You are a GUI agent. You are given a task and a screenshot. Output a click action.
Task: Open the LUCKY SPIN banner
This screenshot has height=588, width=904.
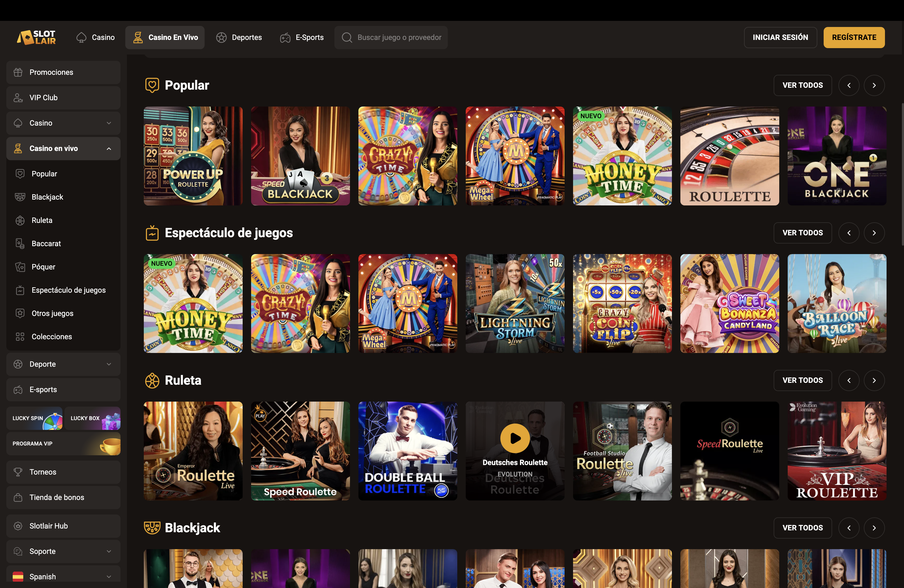point(35,418)
